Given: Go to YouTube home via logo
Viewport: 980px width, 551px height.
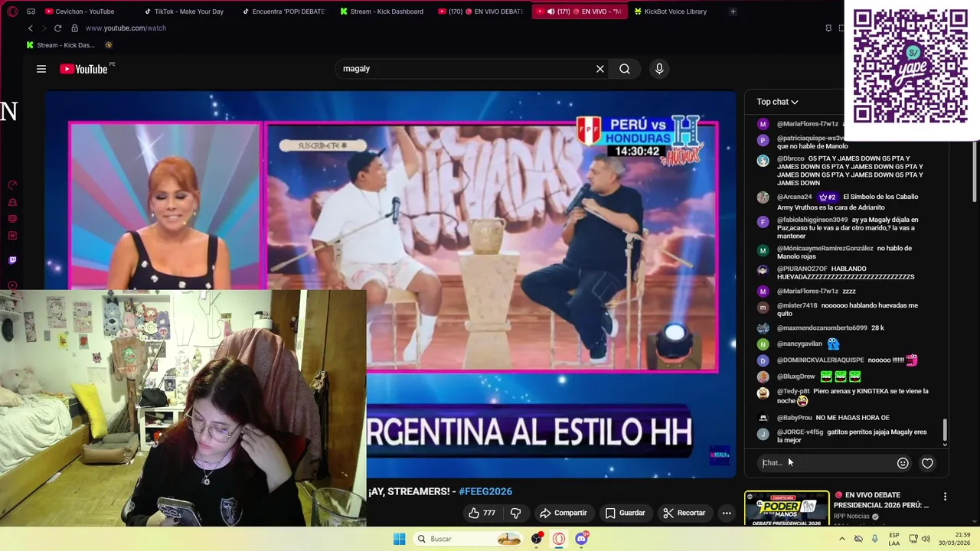Looking at the screenshot, I should tap(84, 69).
